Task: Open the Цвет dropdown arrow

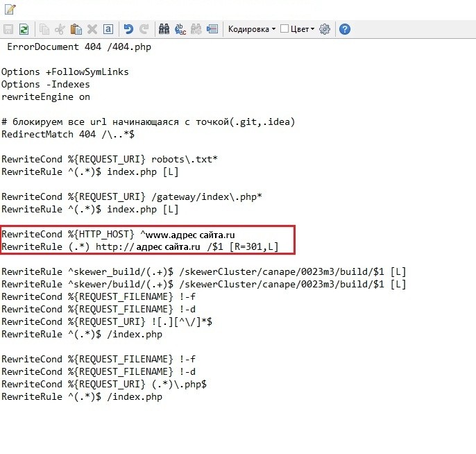Action: pos(313,29)
